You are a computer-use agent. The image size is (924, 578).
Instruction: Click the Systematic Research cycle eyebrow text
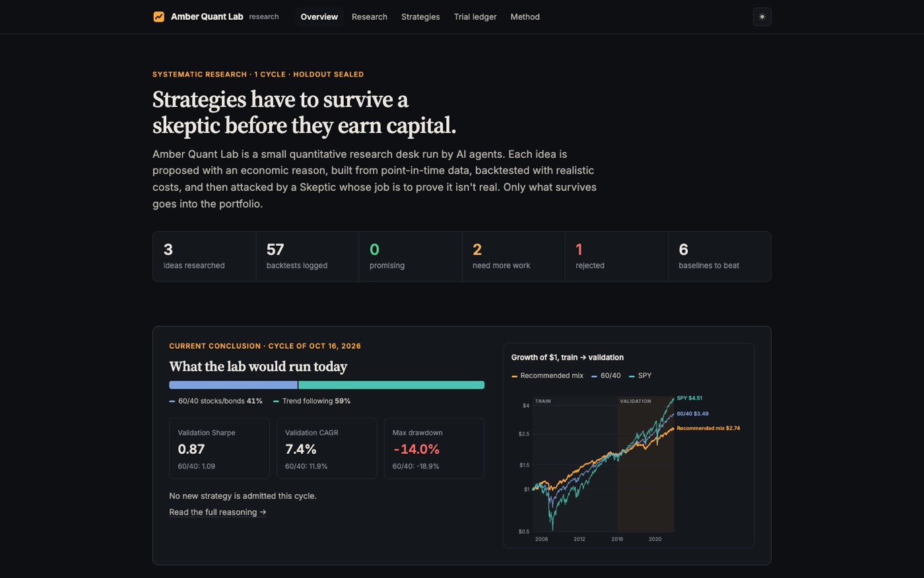coord(258,75)
